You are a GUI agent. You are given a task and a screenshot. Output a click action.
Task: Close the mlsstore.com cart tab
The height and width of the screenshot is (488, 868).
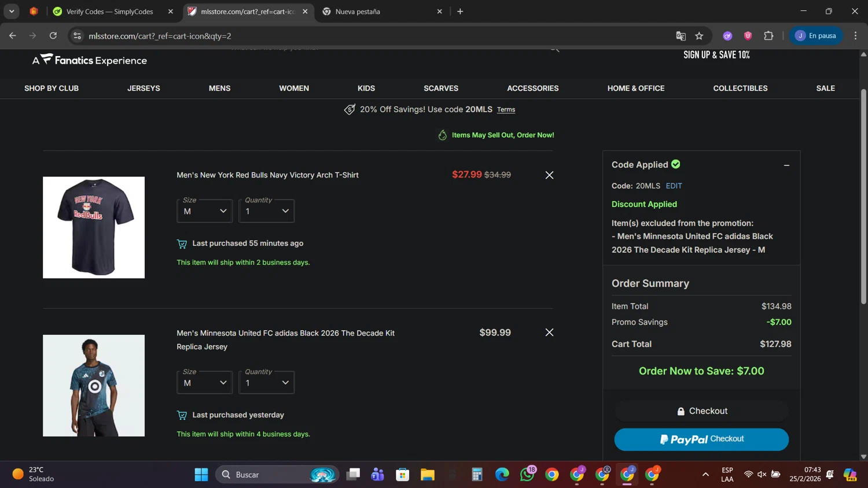coord(305,12)
